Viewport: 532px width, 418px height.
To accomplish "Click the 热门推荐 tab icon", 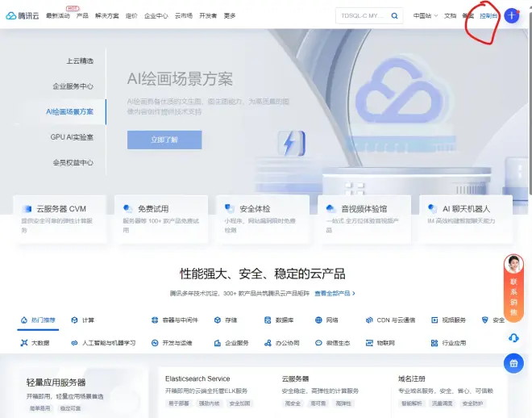I will pos(23,320).
